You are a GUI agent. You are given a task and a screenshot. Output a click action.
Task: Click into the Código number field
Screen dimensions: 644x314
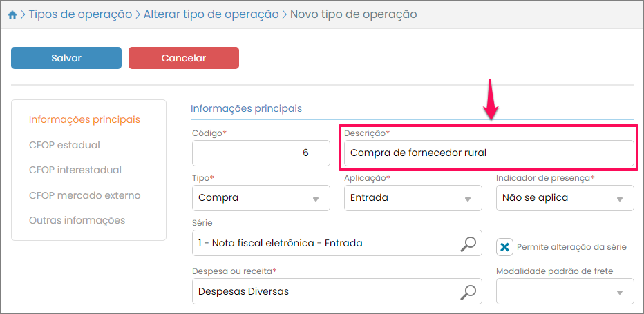(x=261, y=153)
